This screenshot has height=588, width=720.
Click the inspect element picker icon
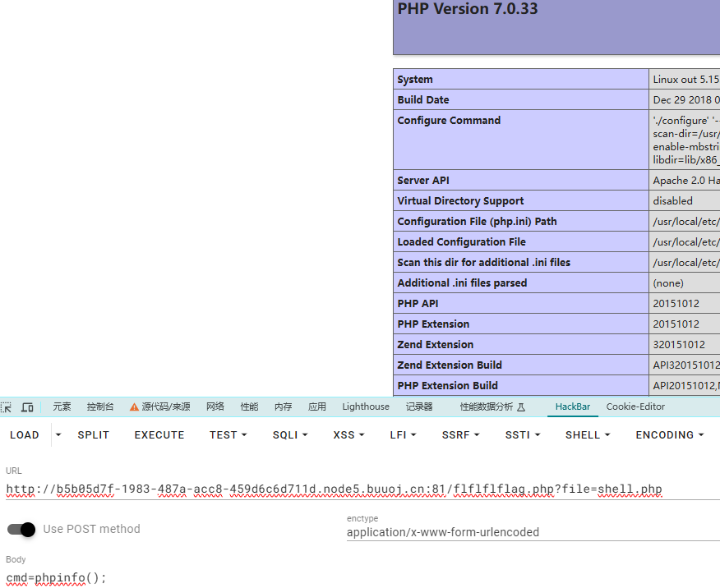point(7,407)
